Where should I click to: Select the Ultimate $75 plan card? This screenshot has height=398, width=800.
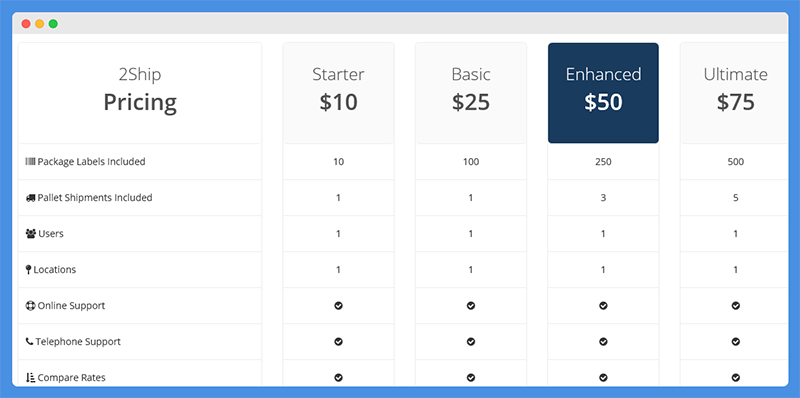734,93
